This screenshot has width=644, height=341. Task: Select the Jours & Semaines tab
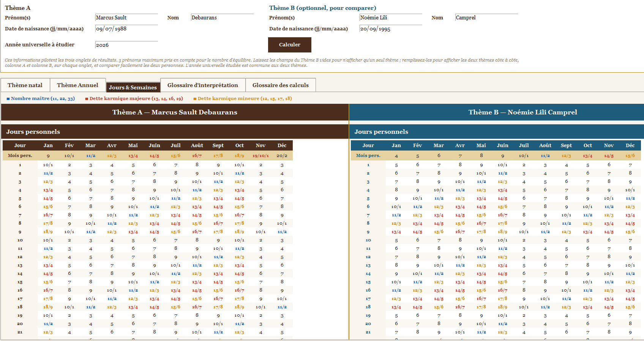click(x=133, y=87)
